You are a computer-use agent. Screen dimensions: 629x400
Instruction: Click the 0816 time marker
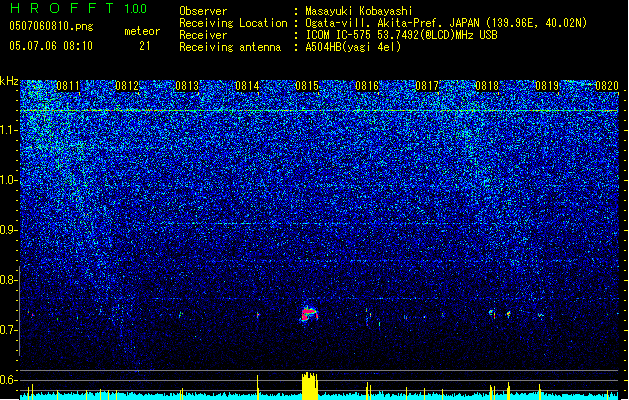coord(367,86)
